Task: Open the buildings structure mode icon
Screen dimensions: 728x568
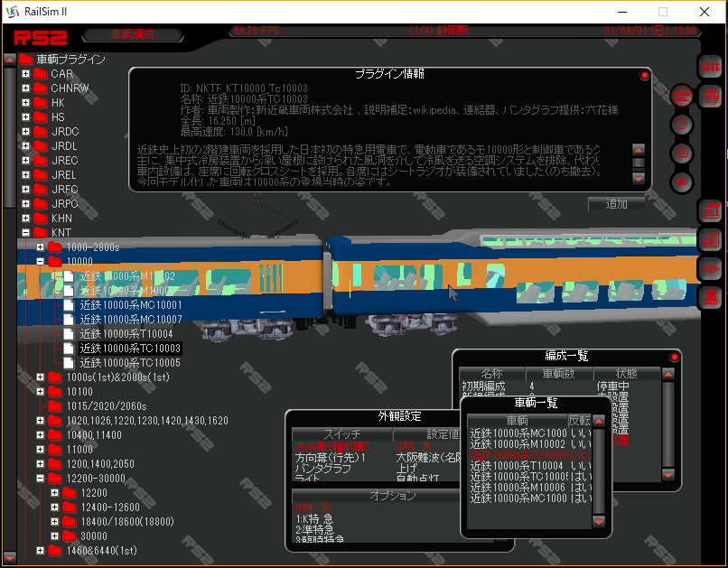Action: [710, 240]
